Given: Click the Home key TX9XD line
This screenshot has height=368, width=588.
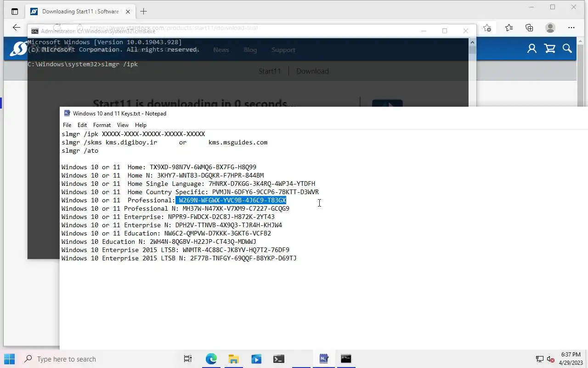Looking at the screenshot, I should click(159, 167).
